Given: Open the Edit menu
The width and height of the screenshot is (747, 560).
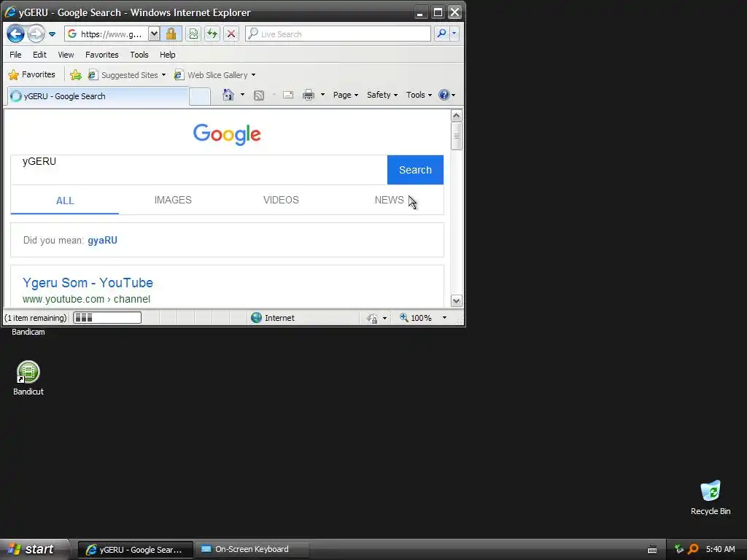Looking at the screenshot, I should 39,55.
